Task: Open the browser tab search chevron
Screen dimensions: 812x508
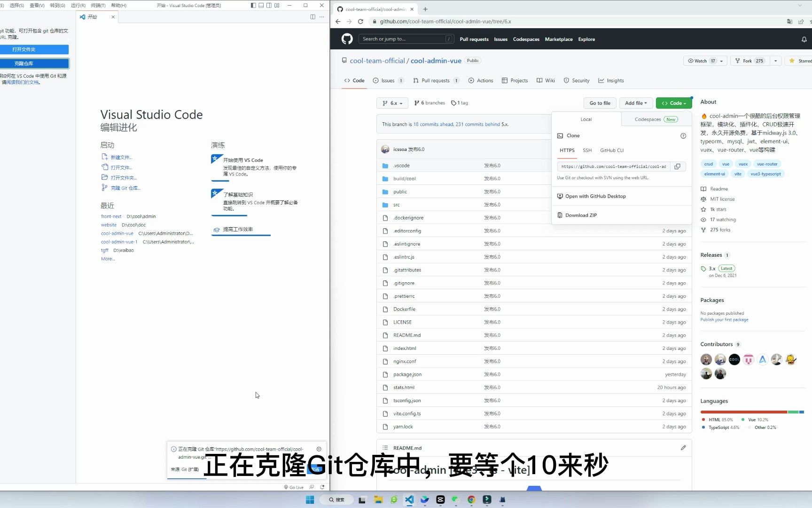Action: click(800, 5)
